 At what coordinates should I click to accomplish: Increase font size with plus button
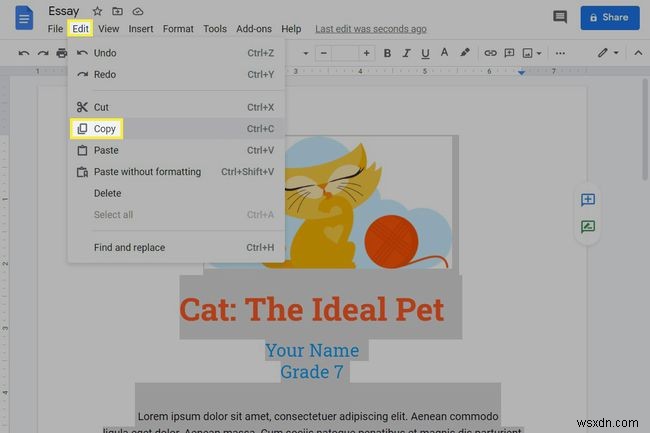coord(366,53)
